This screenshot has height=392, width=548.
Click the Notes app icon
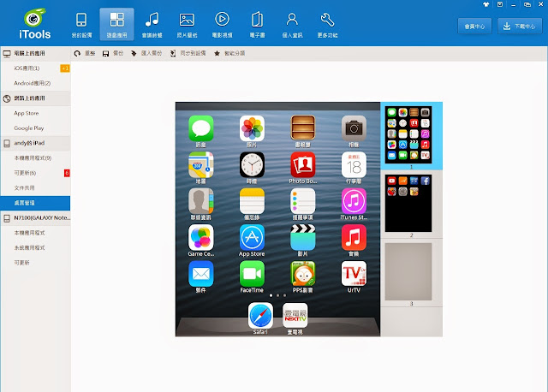coord(252,201)
